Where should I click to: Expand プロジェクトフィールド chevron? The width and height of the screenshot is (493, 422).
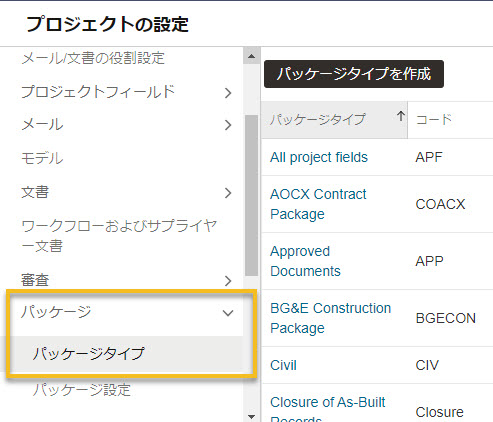tap(228, 93)
